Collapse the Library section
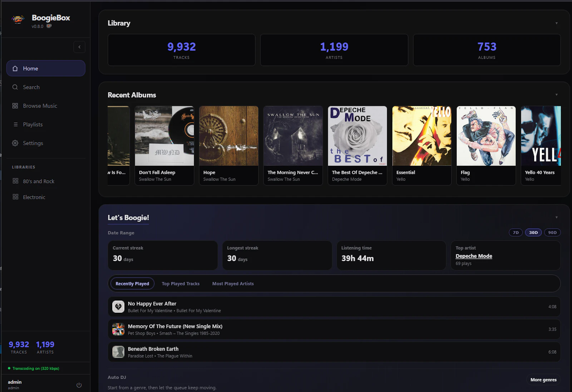 556,23
